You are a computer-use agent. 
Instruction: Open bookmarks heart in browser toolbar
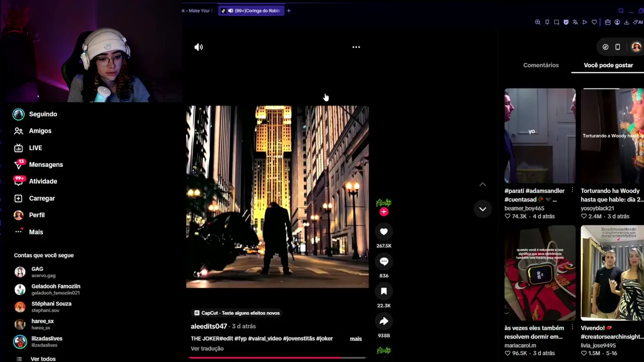[x=594, y=22]
